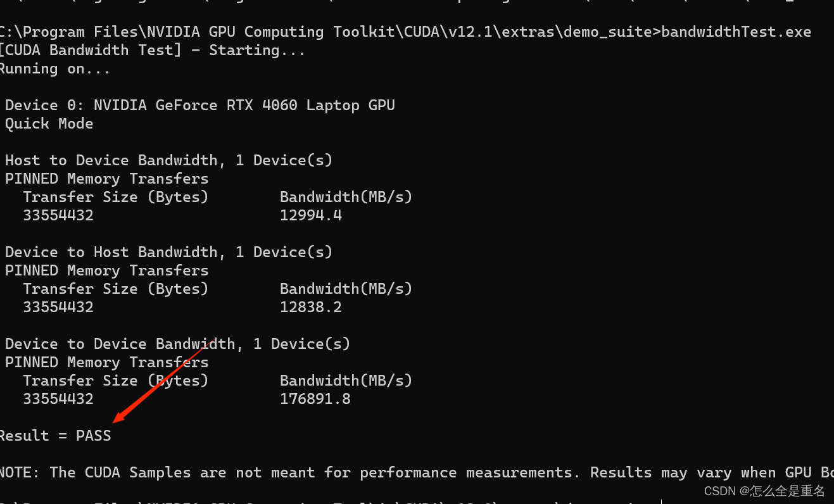Viewport: 834px width, 504px height.
Task: Click the 33554432 size under Device to Device
Action: (58, 399)
